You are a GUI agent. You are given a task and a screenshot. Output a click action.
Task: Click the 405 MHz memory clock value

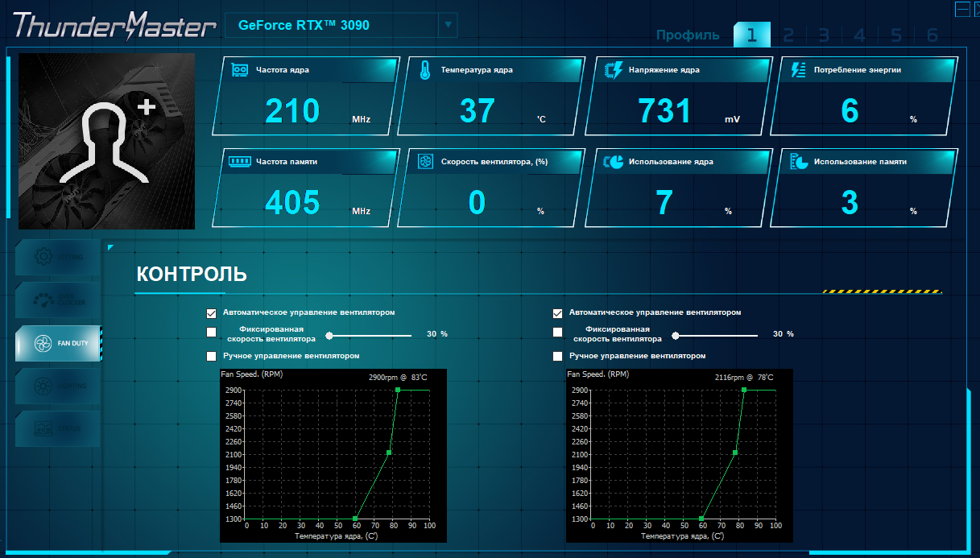coord(292,203)
